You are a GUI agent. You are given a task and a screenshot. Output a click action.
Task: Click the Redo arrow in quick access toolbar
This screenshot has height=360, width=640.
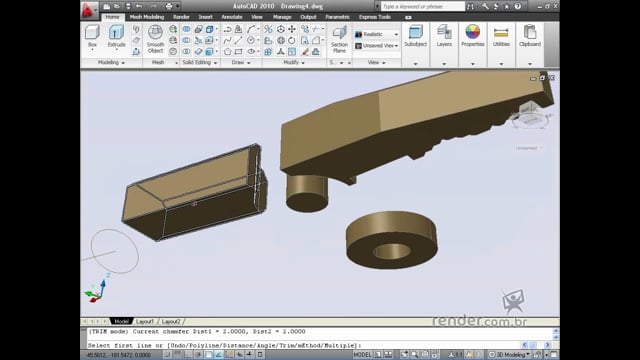pos(153,6)
